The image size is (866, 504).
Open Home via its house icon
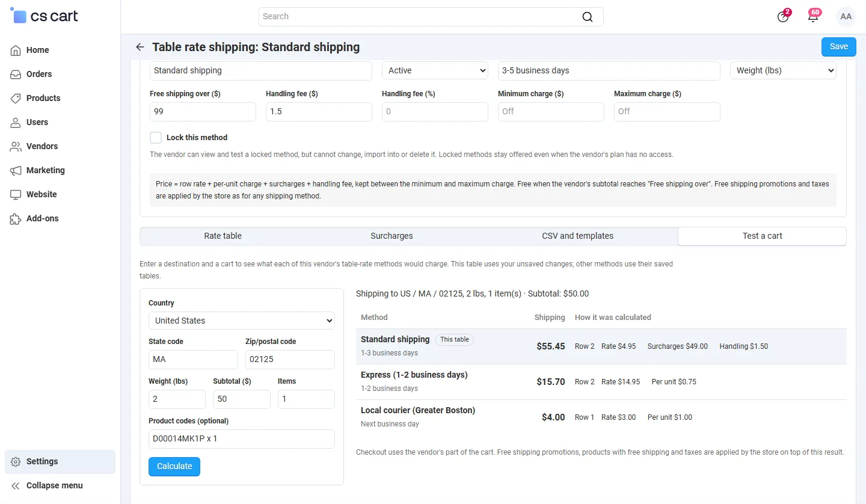(x=16, y=50)
